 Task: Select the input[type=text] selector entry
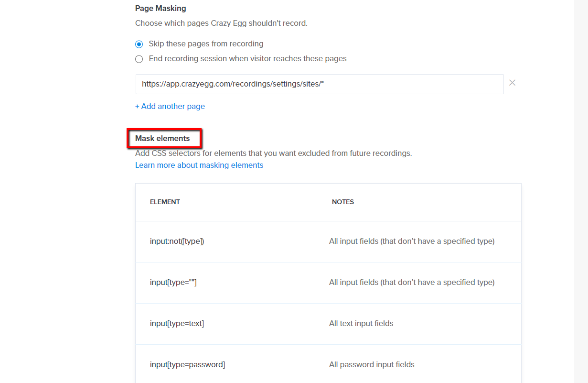tap(177, 323)
